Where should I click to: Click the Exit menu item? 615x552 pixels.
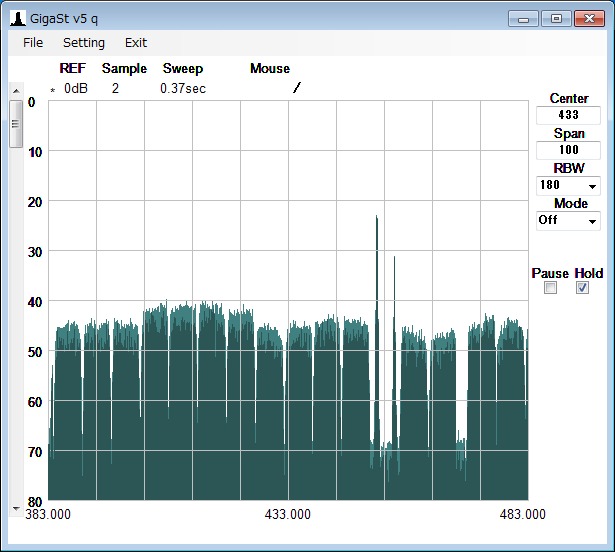136,43
